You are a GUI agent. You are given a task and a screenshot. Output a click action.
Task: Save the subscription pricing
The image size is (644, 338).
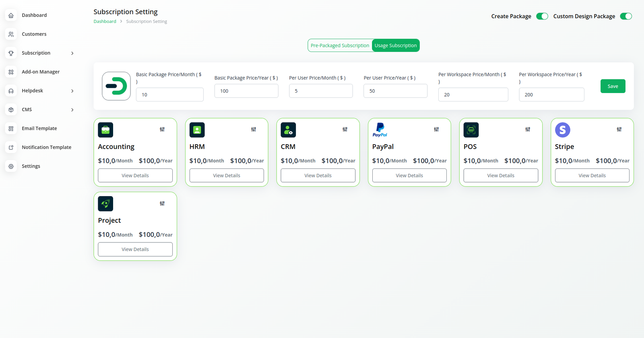[613, 86]
